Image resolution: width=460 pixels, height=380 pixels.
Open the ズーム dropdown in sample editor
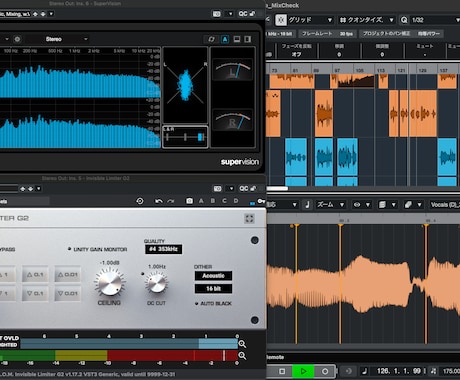pyautogui.click(x=330, y=205)
